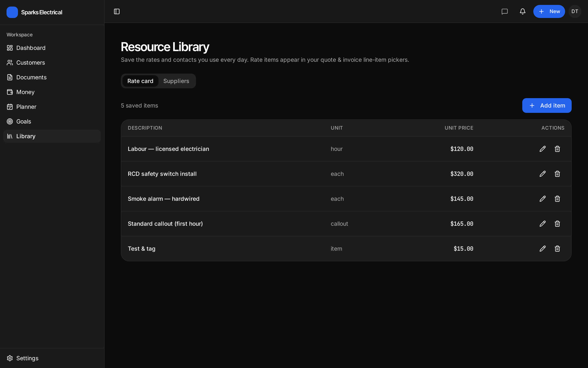
Task: Click the Resource Library heading
Action: coord(165,47)
